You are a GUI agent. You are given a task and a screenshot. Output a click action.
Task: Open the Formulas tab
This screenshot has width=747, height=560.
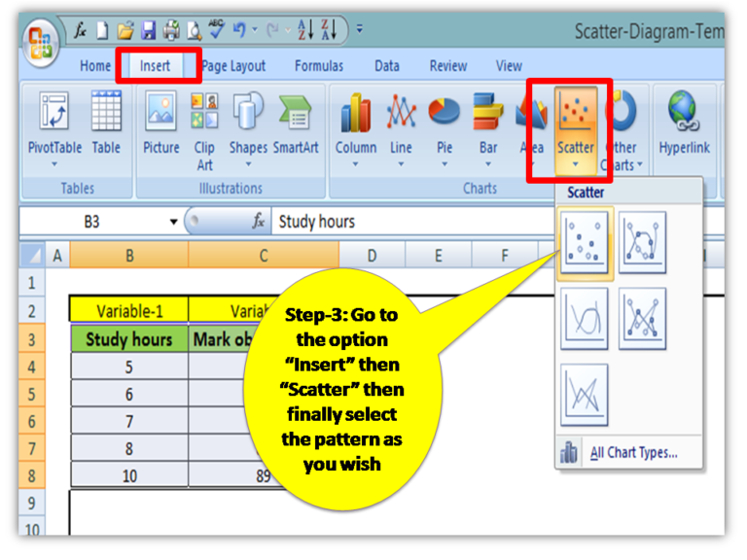point(319,66)
